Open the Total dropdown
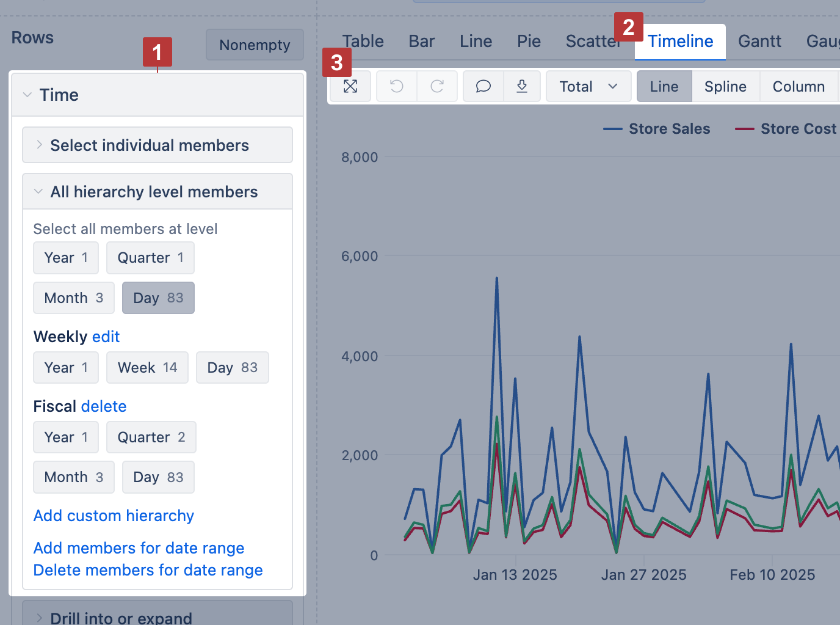840x625 pixels. click(x=588, y=87)
